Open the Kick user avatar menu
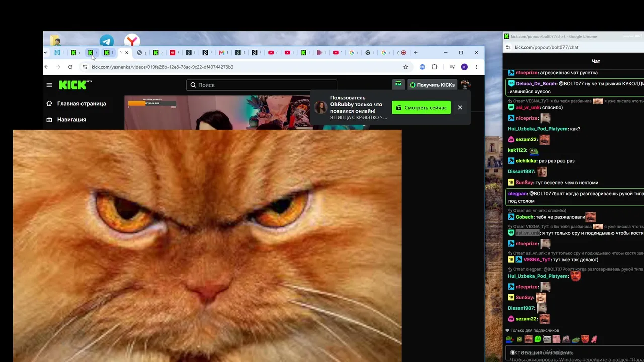Viewport: 644px width, 362px height. (x=465, y=85)
